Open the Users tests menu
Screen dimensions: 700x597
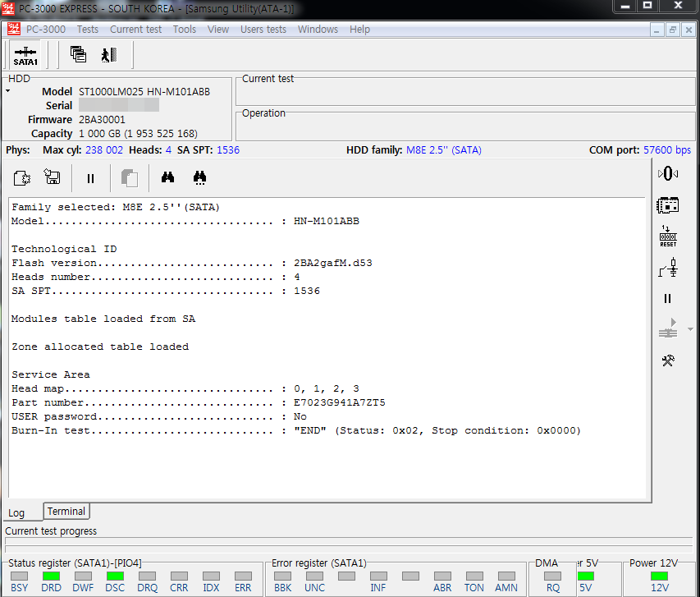pos(263,30)
